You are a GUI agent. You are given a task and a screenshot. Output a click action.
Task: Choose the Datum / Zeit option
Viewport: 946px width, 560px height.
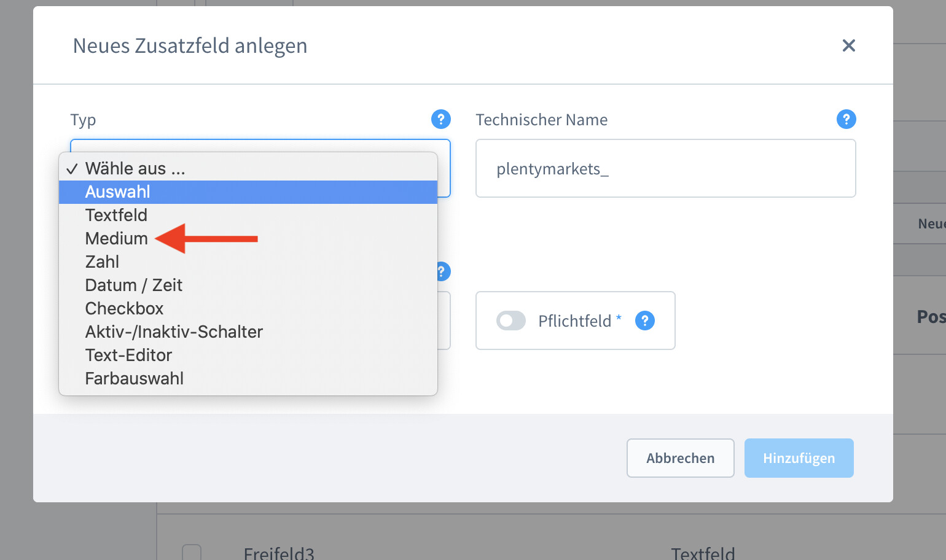click(133, 286)
